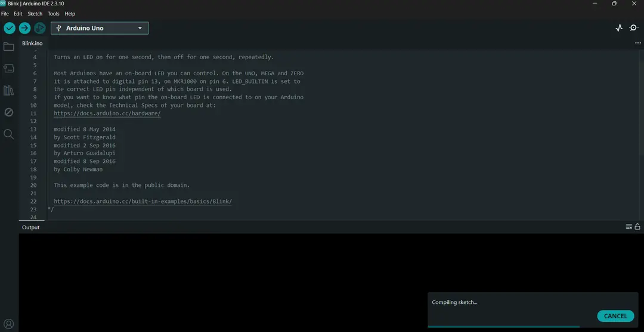Click the 'Most Arduinos have an on-board LED' line
644x332 pixels.
(x=179, y=73)
